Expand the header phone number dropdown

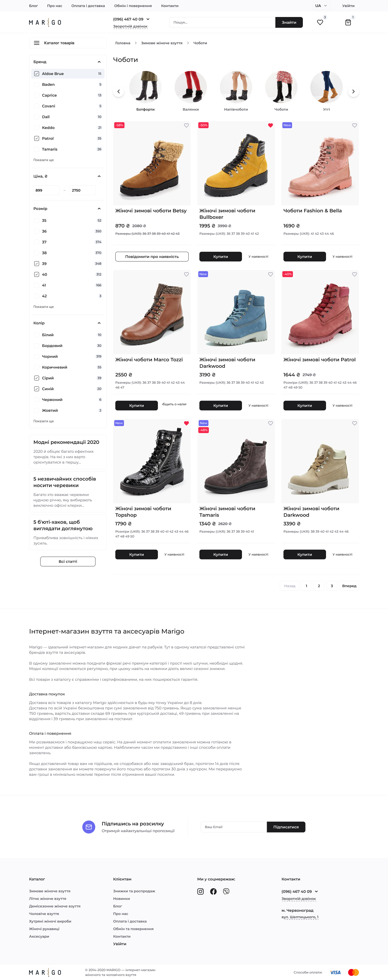pyautogui.click(x=148, y=19)
